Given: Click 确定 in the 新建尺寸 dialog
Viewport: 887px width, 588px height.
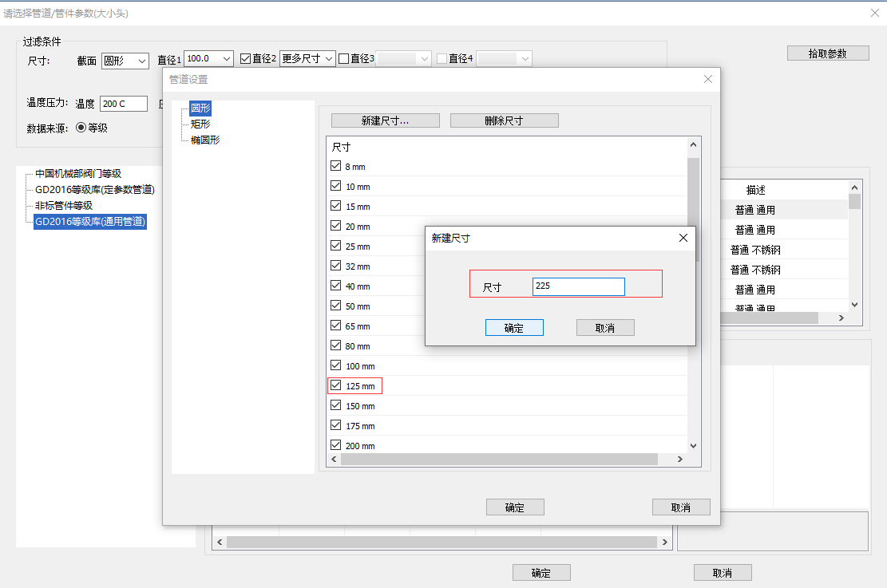Looking at the screenshot, I should (x=514, y=328).
